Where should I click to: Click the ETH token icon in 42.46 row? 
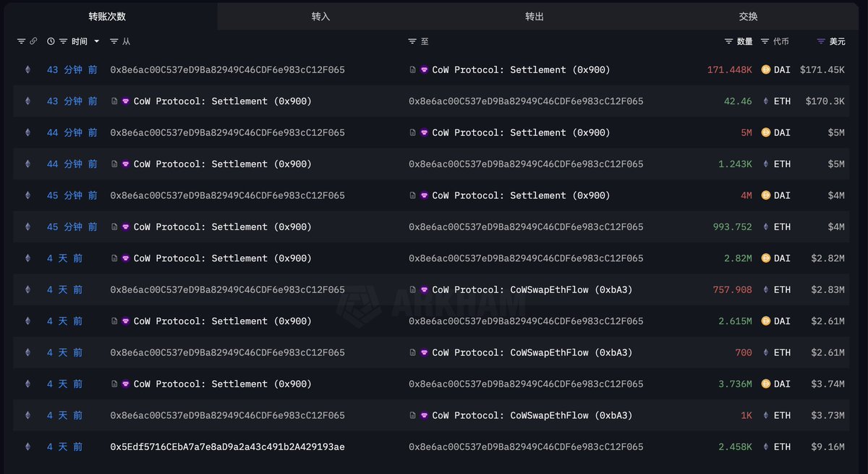click(x=766, y=101)
